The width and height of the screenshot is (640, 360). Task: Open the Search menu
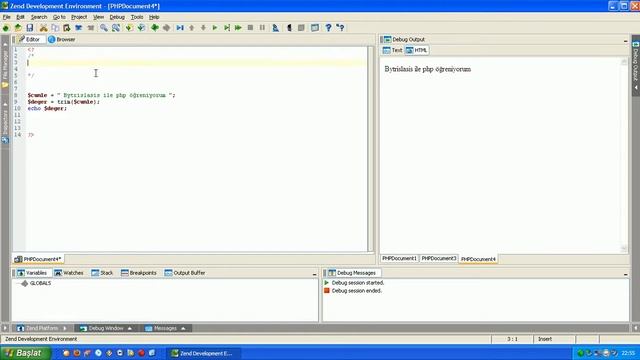tap(39, 17)
